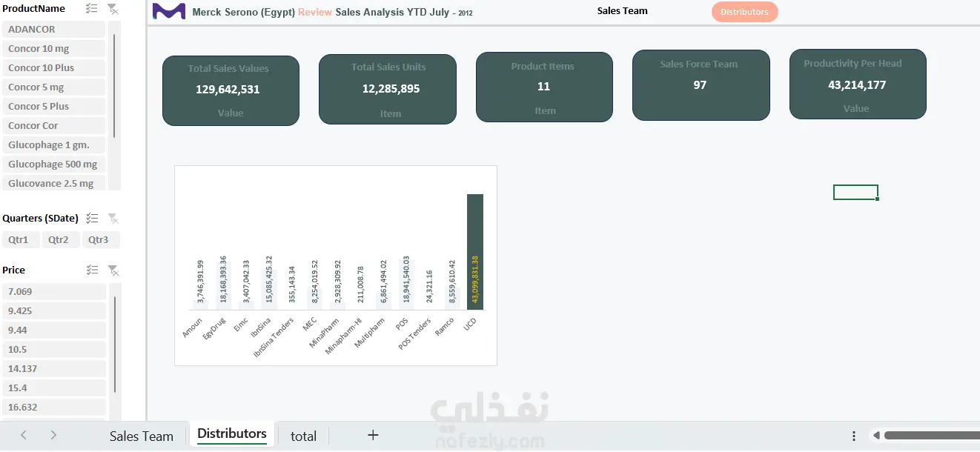Open the total sheet tab
This screenshot has height=452, width=980.
pyautogui.click(x=303, y=436)
